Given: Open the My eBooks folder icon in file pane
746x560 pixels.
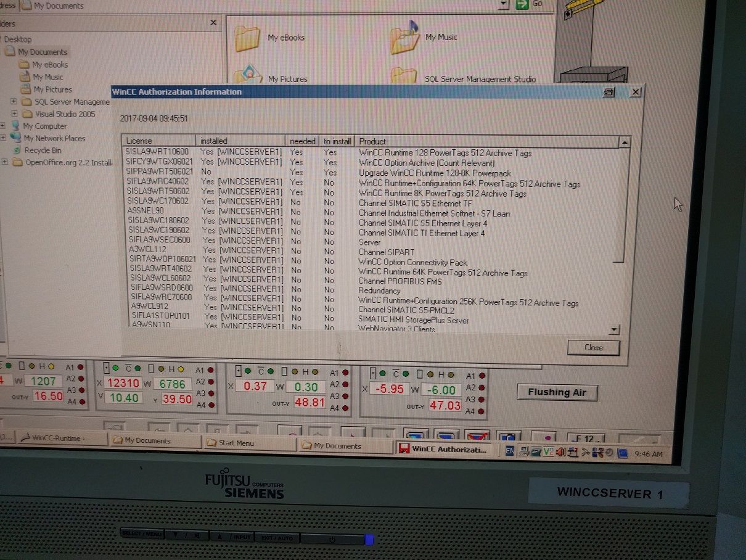Looking at the screenshot, I should (x=248, y=38).
